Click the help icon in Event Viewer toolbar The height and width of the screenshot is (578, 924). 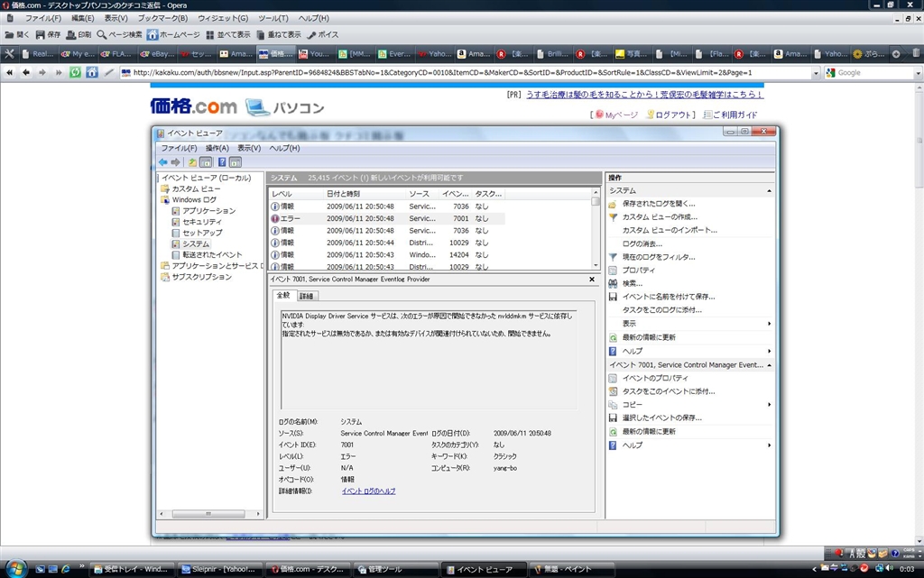[x=222, y=162]
